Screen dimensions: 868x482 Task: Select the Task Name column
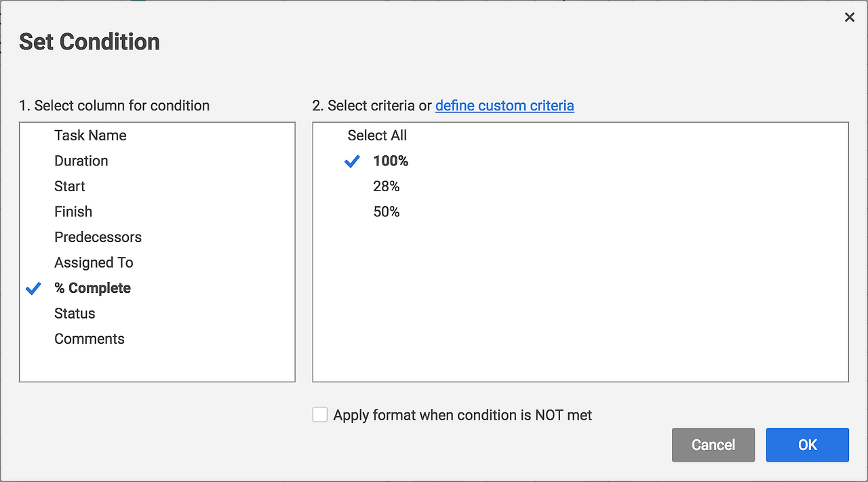click(x=90, y=136)
